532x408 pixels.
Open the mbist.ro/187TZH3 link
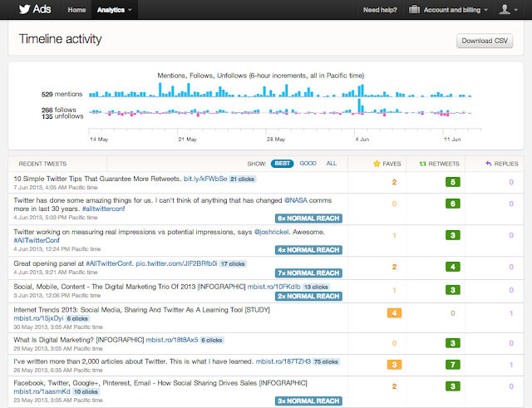[283, 361]
